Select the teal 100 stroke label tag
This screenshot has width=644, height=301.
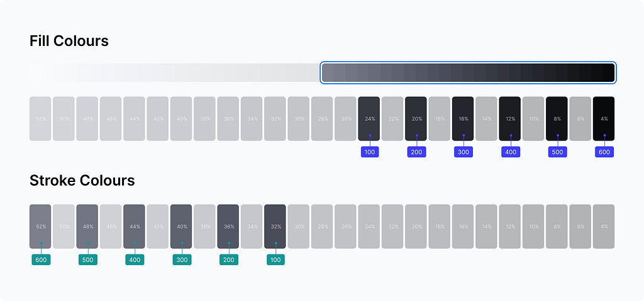pos(275,259)
